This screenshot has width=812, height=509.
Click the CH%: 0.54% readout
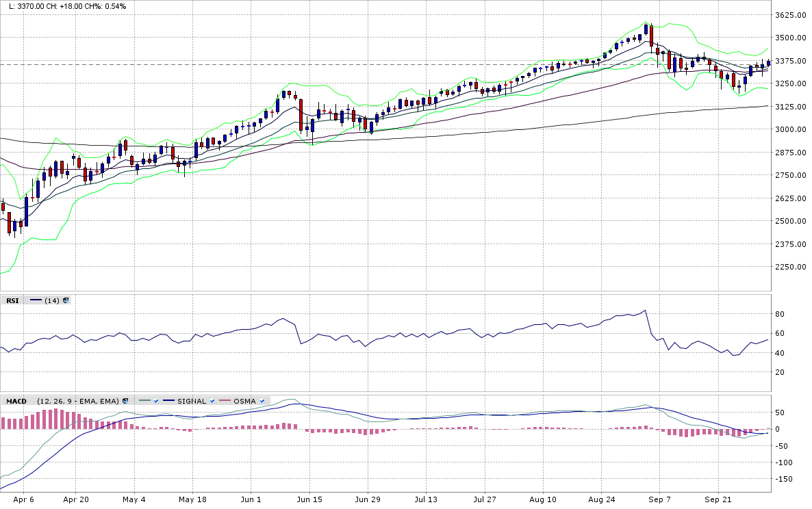coord(105,6)
